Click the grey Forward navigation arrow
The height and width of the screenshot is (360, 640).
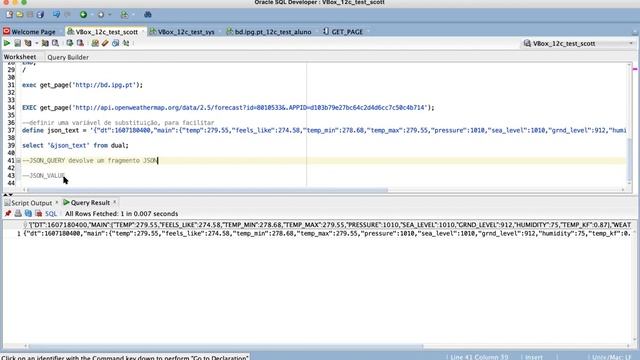(x=100, y=15)
